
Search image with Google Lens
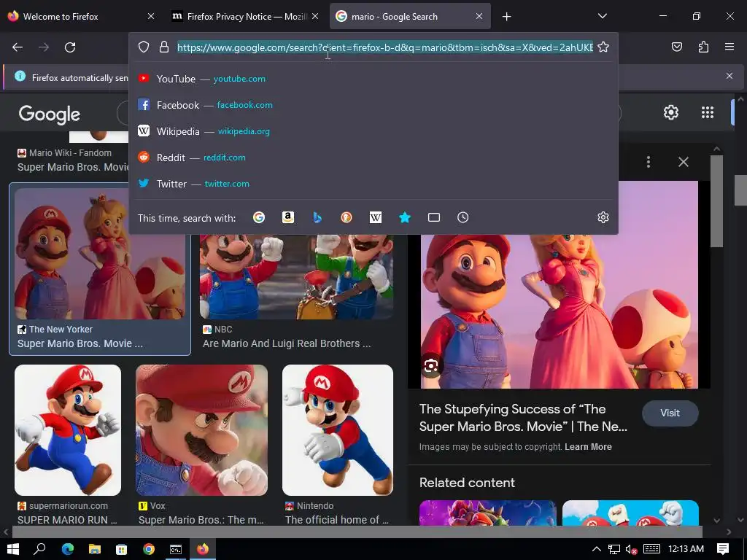431,366
